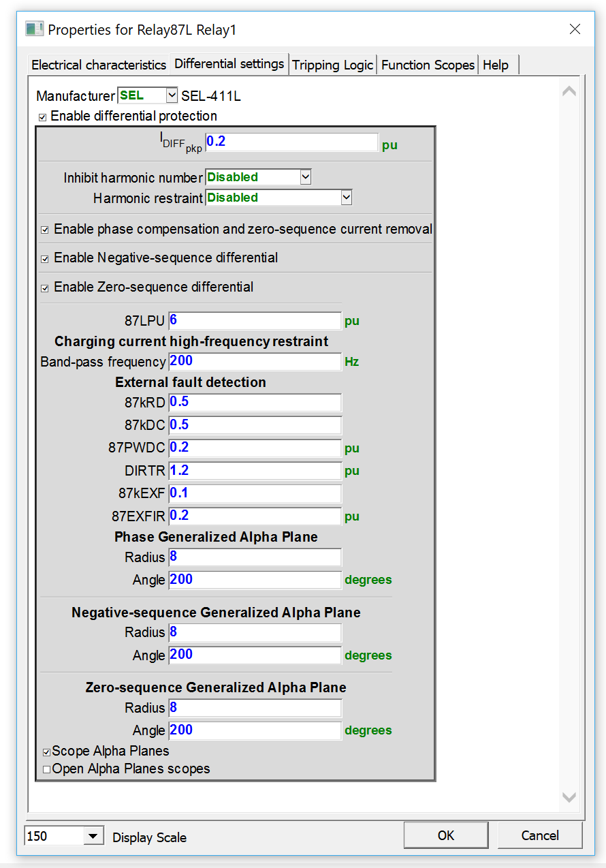Open the Help tab
Screen dimensions: 606x868
click(498, 63)
